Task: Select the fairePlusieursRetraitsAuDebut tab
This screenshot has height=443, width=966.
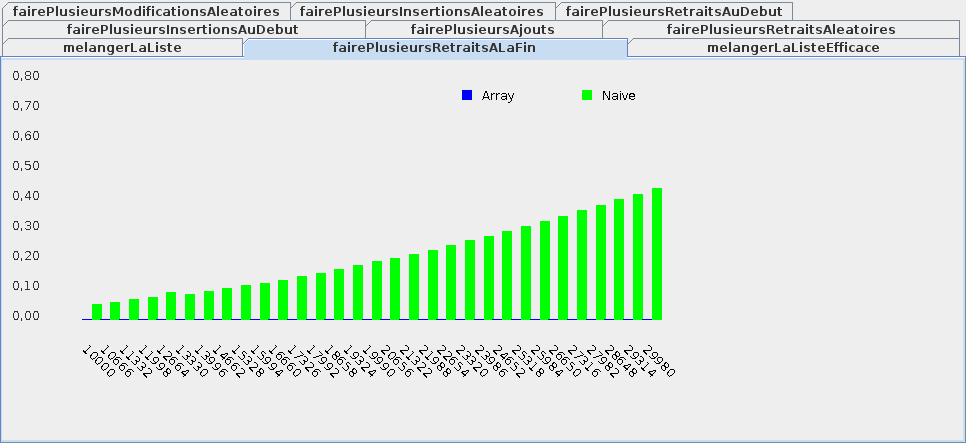Action: [674, 11]
